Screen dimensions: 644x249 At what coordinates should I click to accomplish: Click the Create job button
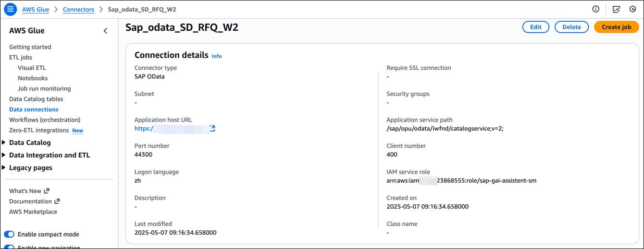pos(616,27)
